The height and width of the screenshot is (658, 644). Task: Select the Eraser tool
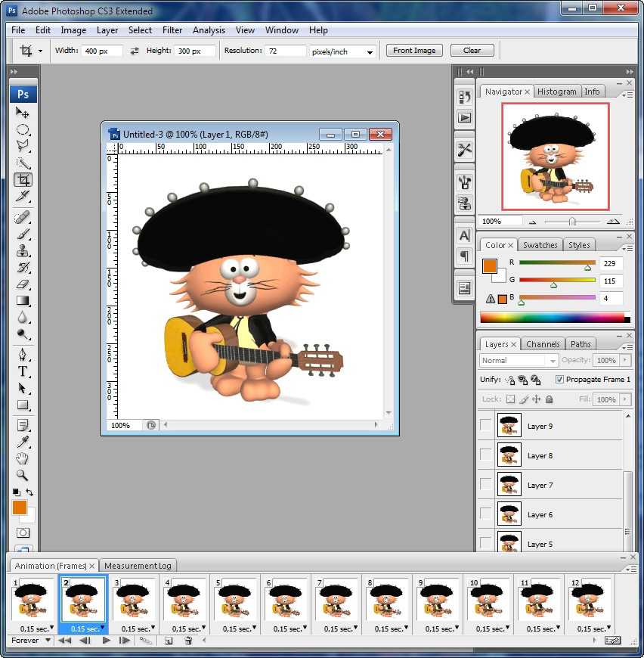click(x=23, y=284)
